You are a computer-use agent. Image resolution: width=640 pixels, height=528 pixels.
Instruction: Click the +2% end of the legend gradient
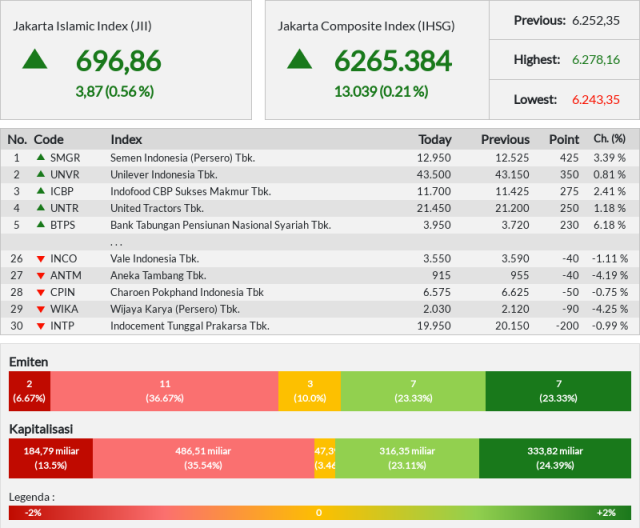(x=606, y=512)
